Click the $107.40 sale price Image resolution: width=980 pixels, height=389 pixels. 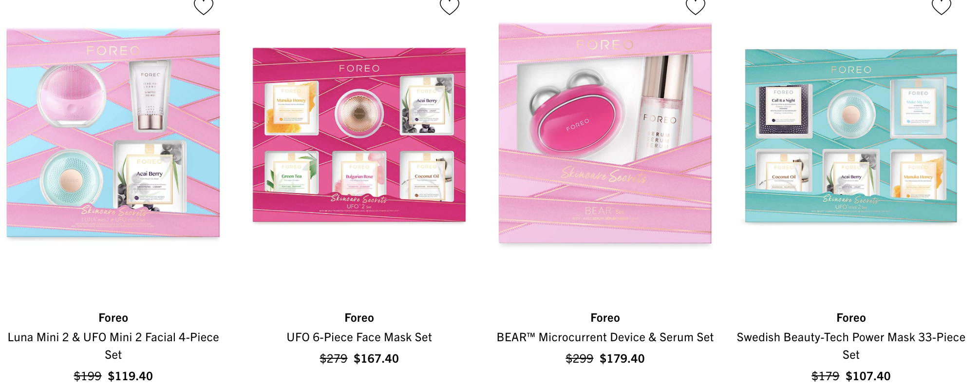click(x=868, y=376)
